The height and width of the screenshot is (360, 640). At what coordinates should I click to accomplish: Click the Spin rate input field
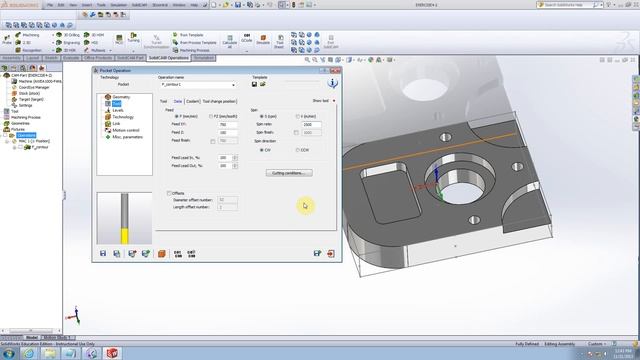(x=311, y=124)
